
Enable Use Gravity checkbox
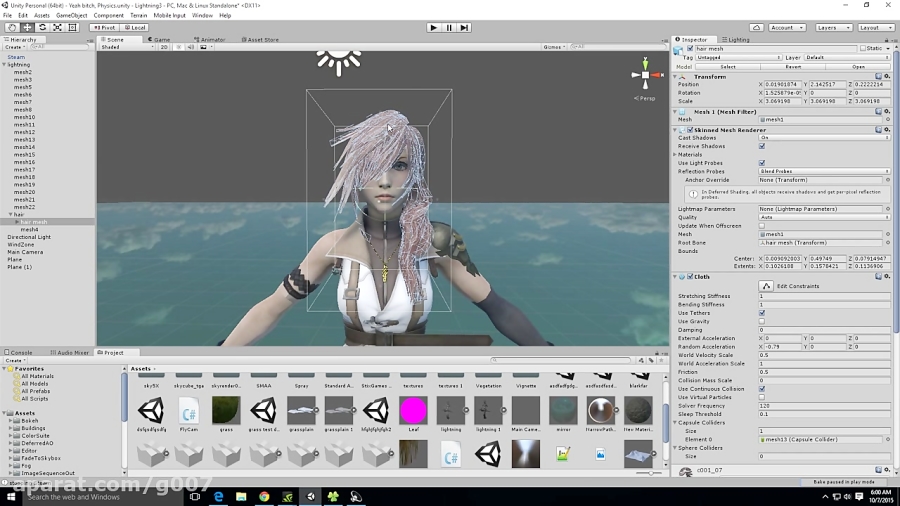[762, 322]
